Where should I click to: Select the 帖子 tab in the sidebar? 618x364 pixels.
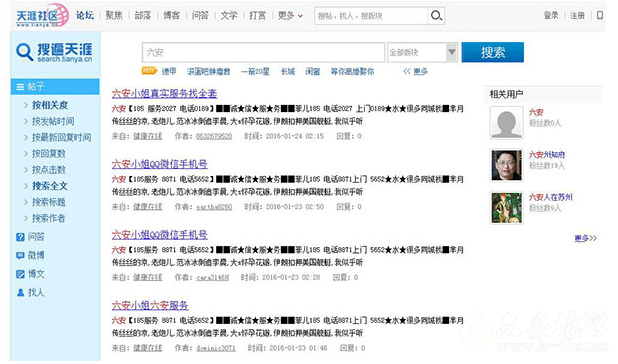coord(55,87)
